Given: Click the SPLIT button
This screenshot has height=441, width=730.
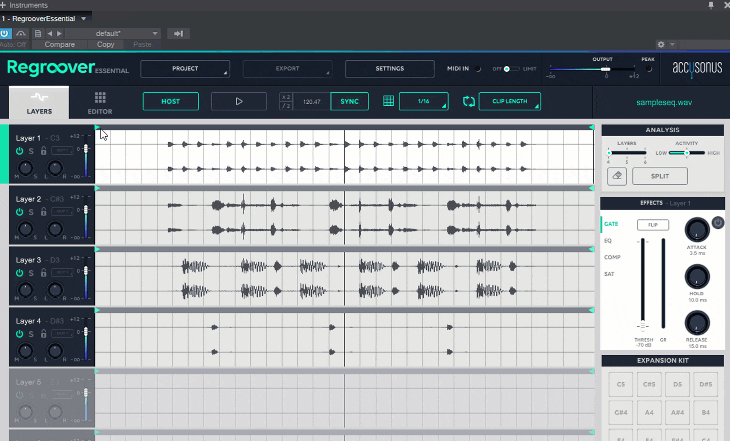Looking at the screenshot, I should (x=660, y=176).
